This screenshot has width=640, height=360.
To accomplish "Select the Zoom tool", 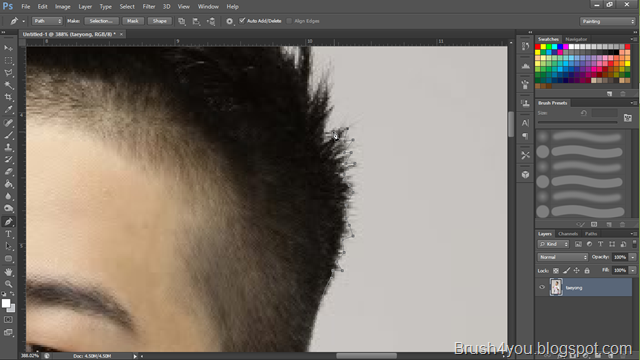I will (x=8, y=284).
